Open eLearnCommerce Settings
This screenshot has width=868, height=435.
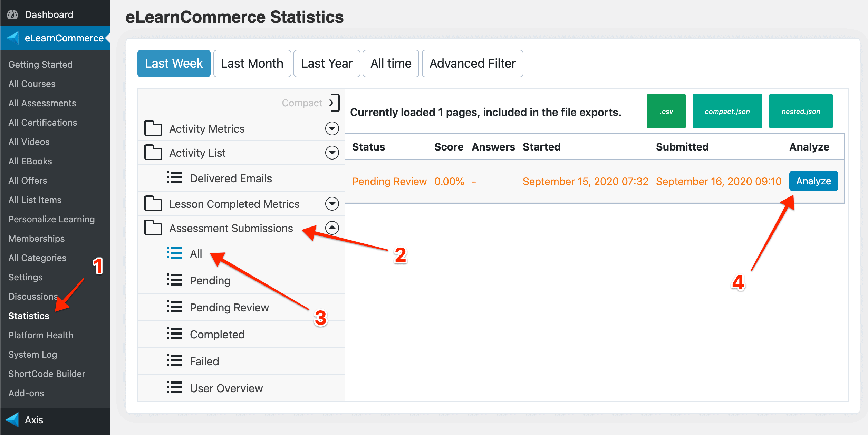(x=26, y=277)
